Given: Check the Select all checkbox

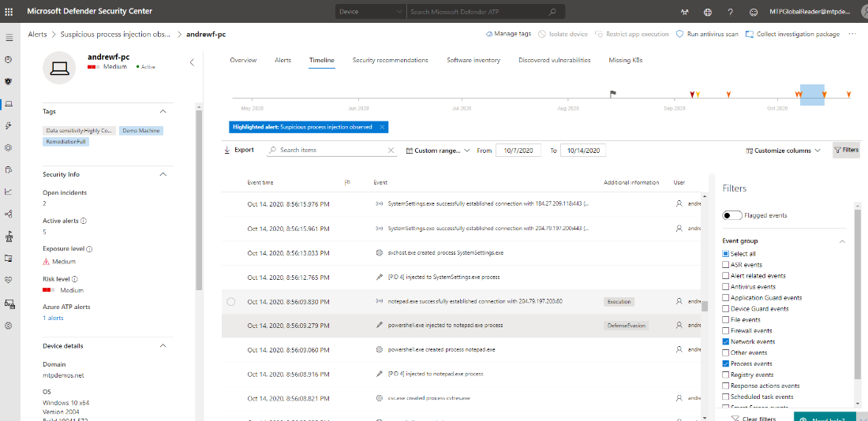Looking at the screenshot, I should (x=725, y=254).
